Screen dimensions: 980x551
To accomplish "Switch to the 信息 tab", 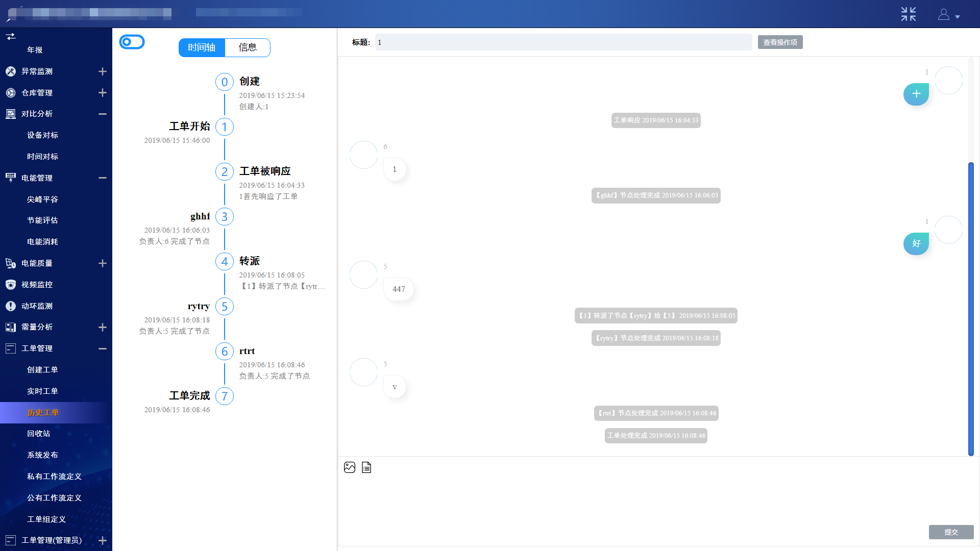I will click(248, 47).
